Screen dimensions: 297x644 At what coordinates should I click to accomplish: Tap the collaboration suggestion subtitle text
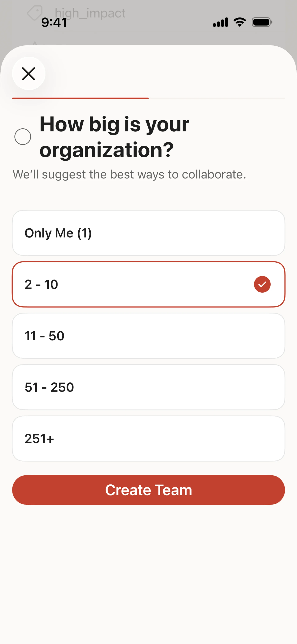pos(129,175)
